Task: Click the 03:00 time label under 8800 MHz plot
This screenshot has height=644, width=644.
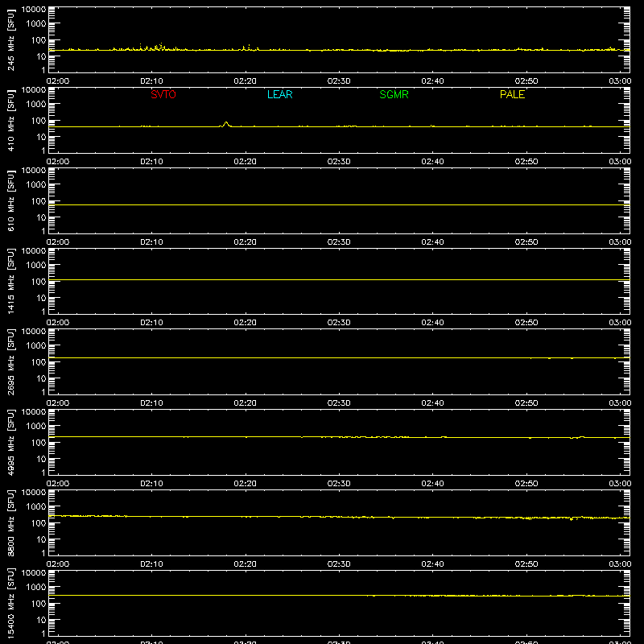Action: (620, 564)
